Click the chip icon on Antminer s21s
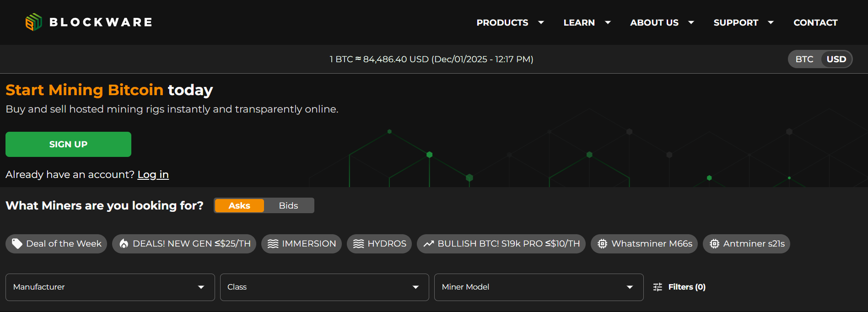This screenshot has height=312, width=868. point(714,244)
